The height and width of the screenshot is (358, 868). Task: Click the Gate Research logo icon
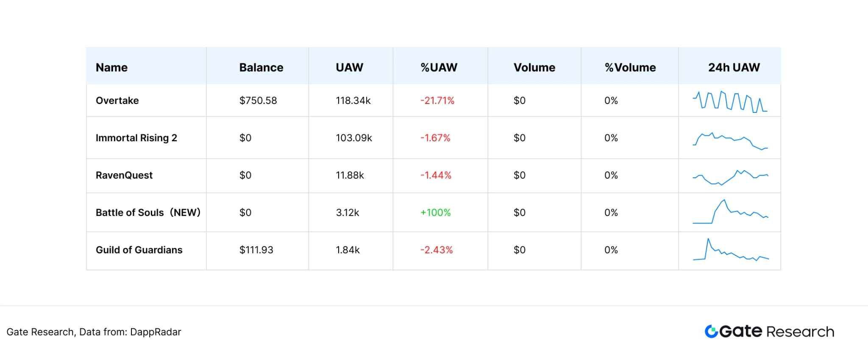711,331
